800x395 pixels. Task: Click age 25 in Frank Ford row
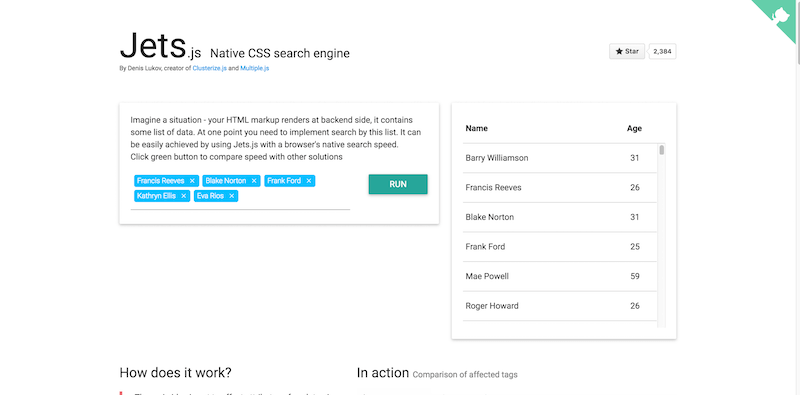click(634, 247)
